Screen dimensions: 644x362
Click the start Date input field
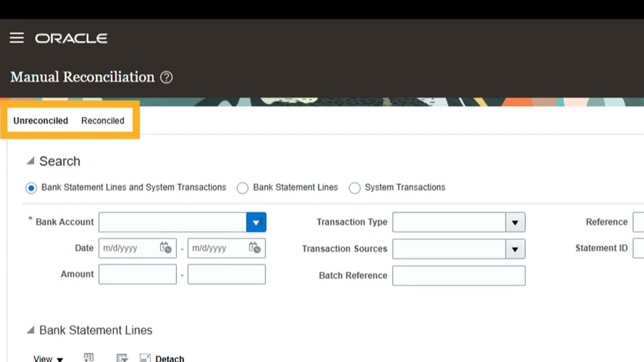(137, 248)
